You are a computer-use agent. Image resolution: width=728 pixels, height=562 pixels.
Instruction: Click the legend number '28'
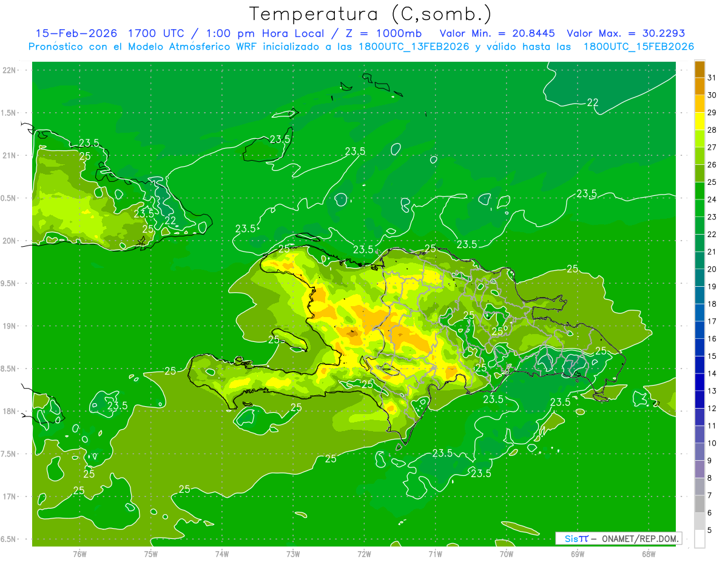(712, 130)
